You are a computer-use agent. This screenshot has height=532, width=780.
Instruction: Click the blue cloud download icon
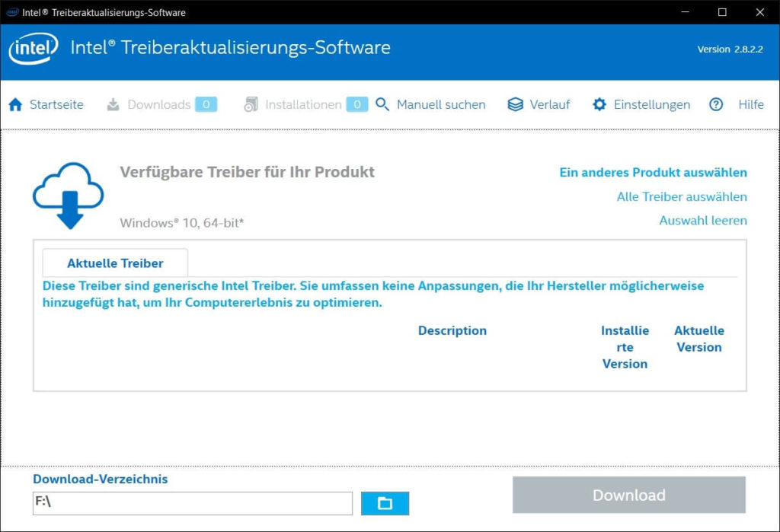[x=68, y=195]
